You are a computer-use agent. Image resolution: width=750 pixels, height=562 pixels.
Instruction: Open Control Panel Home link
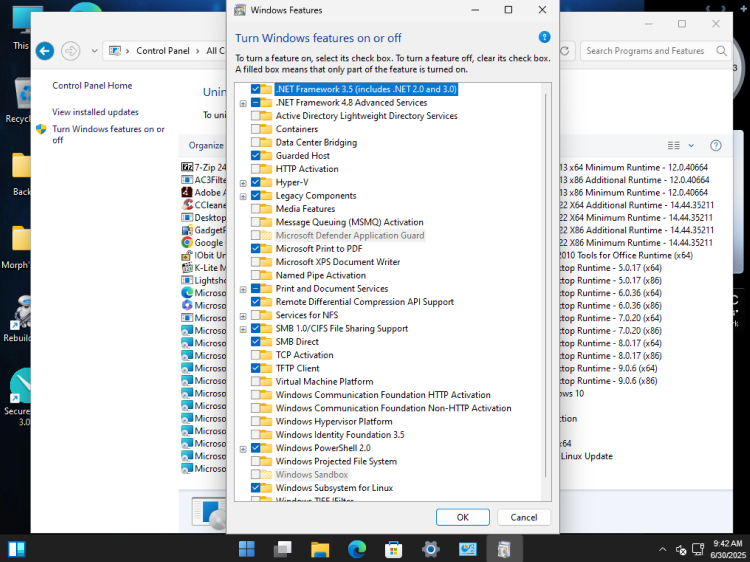[x=92, y=86]
